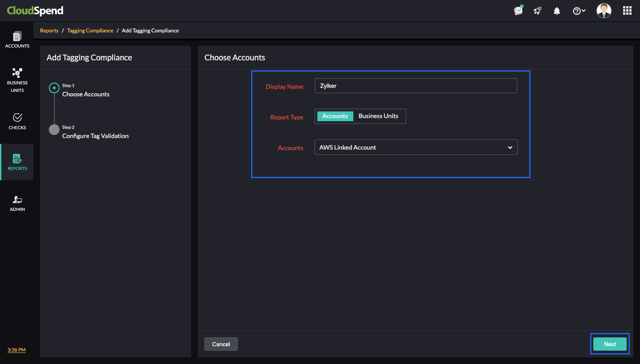The image size is (640, 364).
Task: Select the Accounts report type
Action: pos(335,116)
